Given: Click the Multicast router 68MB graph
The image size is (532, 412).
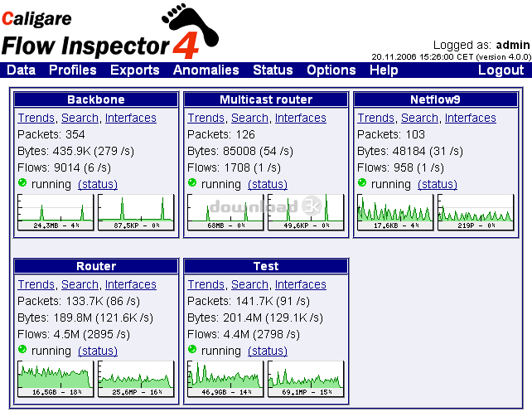Looking at the screenshot, I should point(225,212).
